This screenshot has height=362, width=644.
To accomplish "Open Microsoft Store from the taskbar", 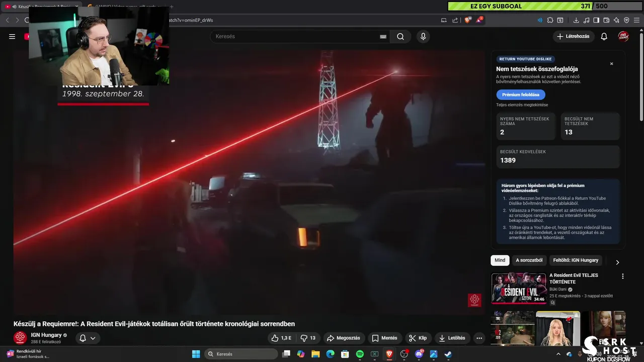I will point(345,354).
